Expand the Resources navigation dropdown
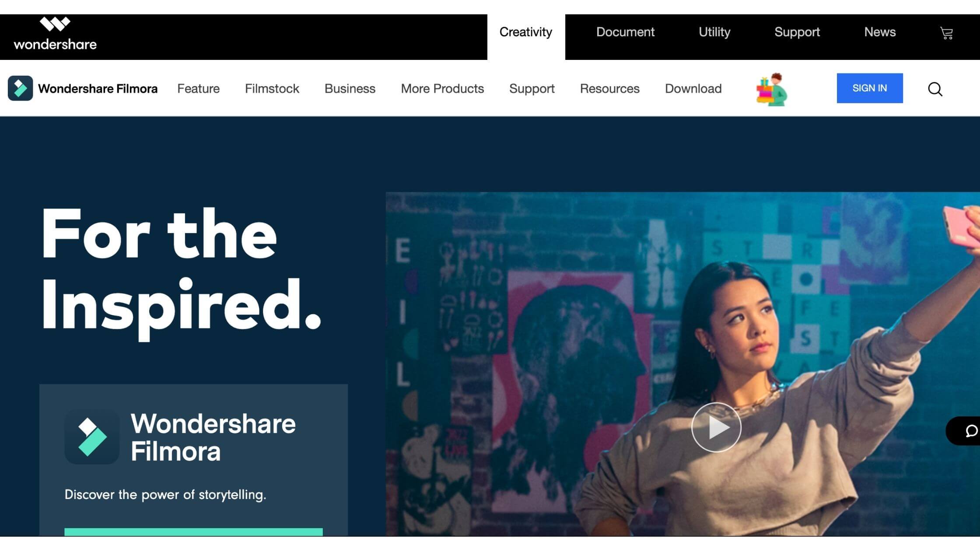The width and height of the screenshot is (980, 551). coord(610,88)
